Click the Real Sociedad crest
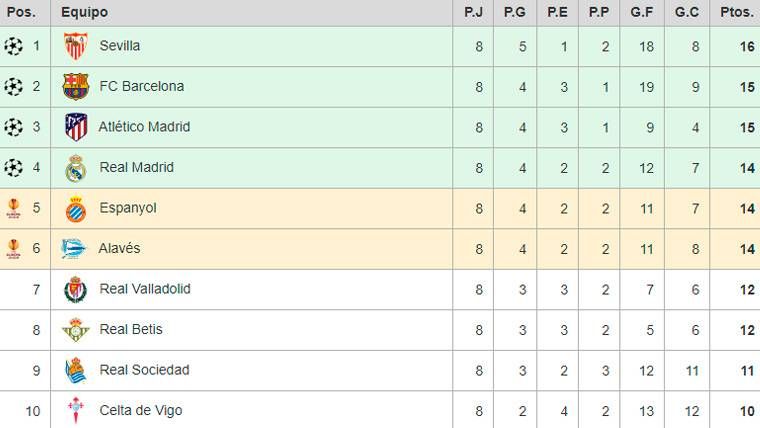The width and height of the screenshot is (760, 428). [75, 371]
